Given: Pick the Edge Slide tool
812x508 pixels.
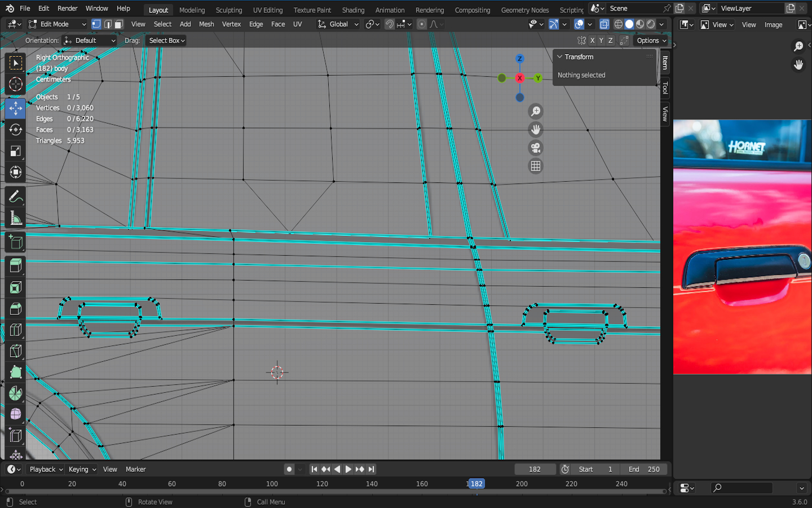Looking at the screenshot, I should pos(15,436).
